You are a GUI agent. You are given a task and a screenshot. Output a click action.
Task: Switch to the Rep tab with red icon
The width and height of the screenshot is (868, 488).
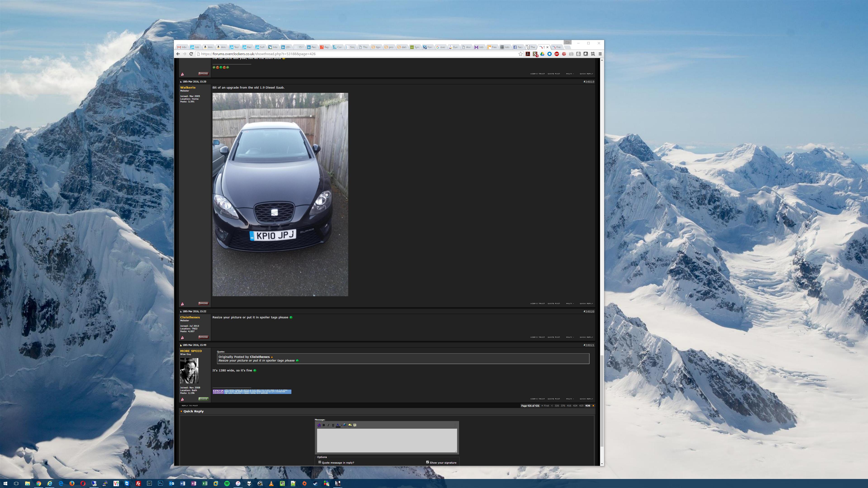tap(324, 47)
